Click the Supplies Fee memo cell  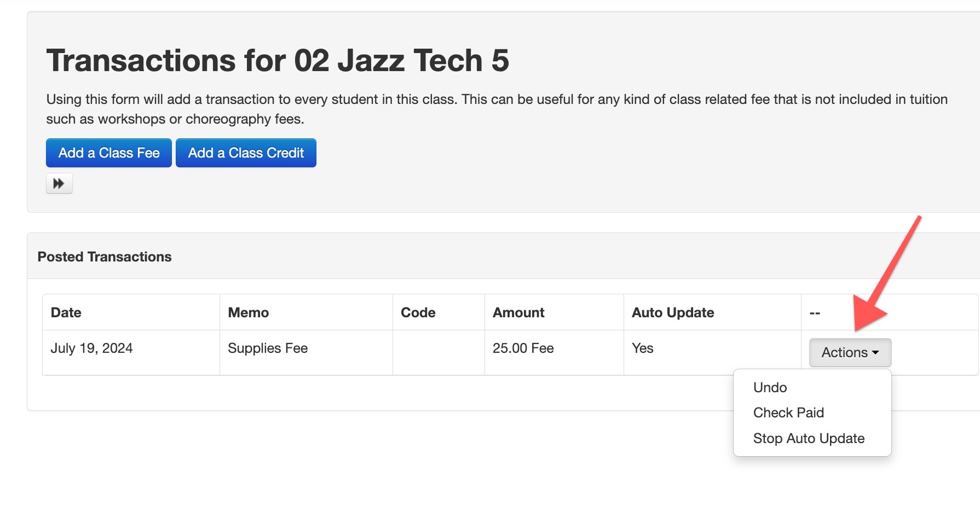(x=268, y=348)
